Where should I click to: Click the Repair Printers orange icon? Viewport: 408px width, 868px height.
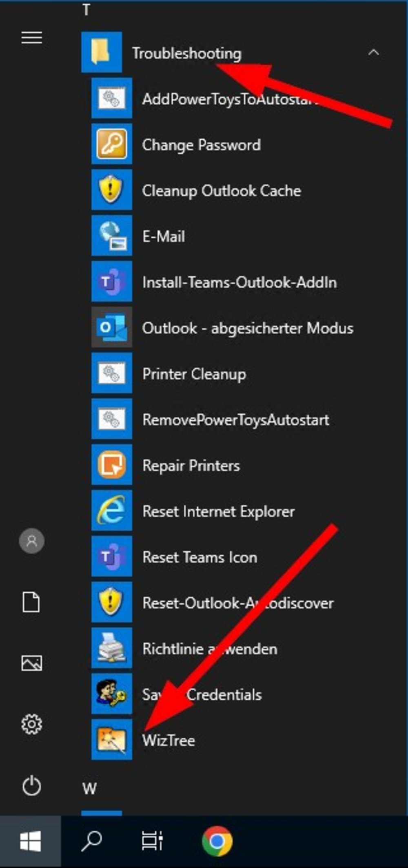[x=112, y=464]
